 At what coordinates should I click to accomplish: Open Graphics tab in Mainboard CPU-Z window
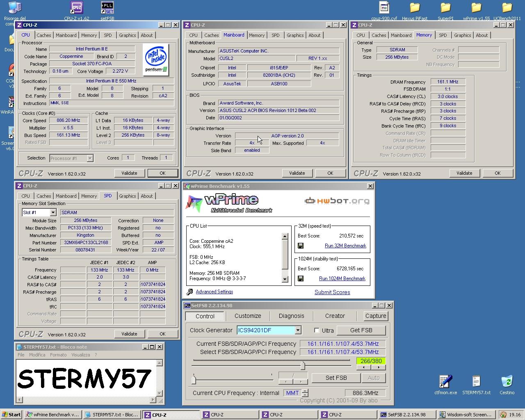click(x=295, y=35)
